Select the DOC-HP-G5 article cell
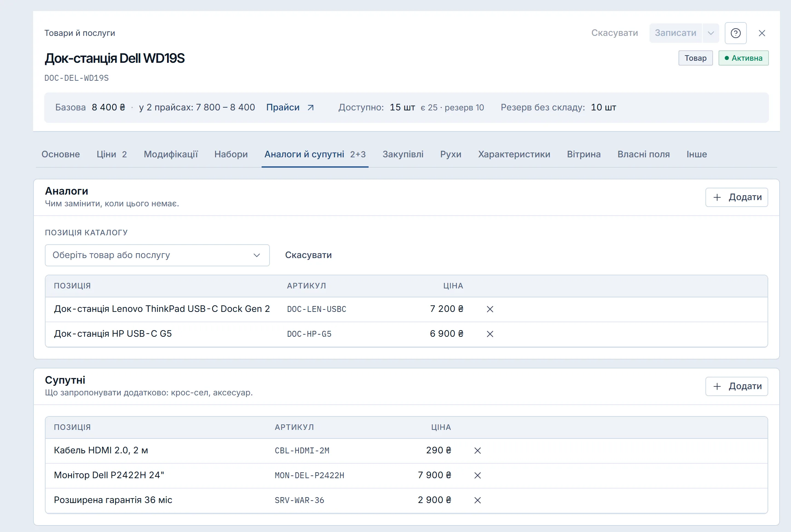Image resolution: width=791 pixels, height=532 pixels. click(x=309, y=334)
